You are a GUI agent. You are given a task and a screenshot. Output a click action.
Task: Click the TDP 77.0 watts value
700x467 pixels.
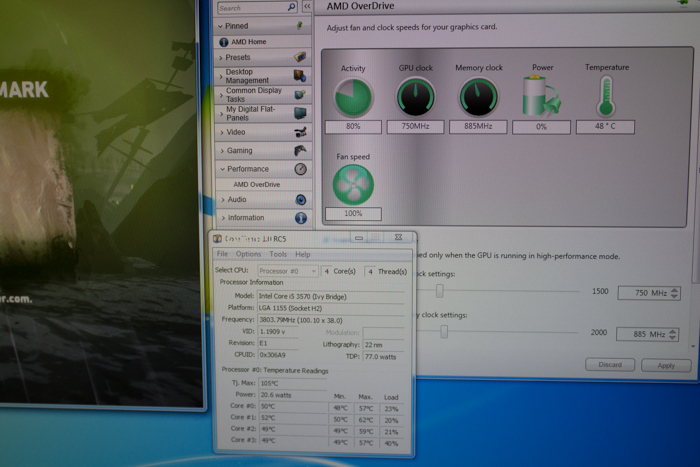click(x=384, y=356)
